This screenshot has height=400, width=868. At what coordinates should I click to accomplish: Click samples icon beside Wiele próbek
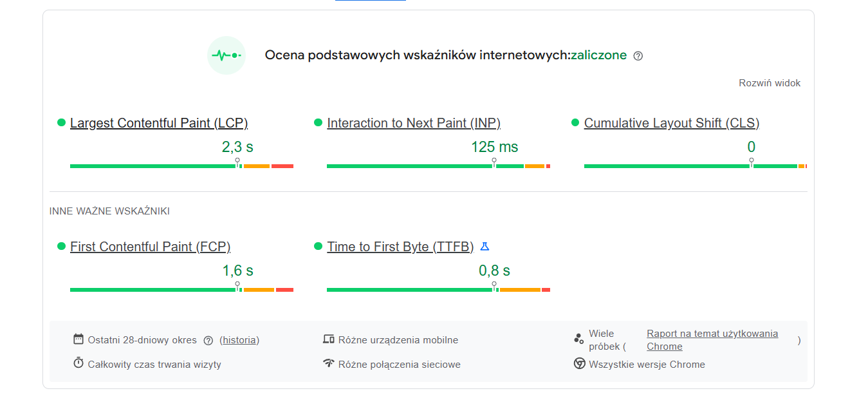point(578,339)
